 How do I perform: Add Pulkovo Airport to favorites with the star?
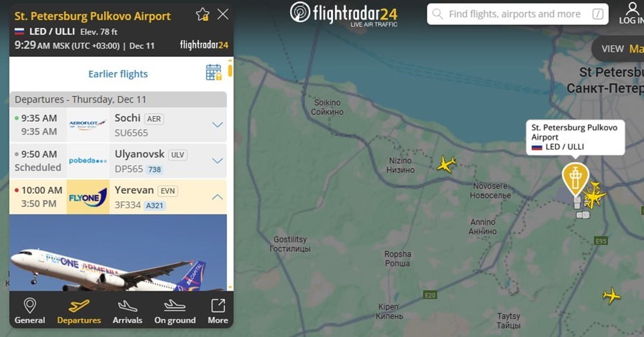[202, 15]
